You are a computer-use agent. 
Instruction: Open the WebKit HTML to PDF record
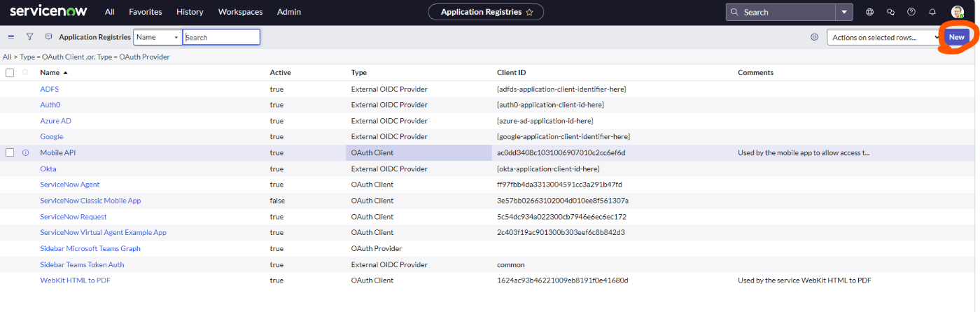pos(75,281)
